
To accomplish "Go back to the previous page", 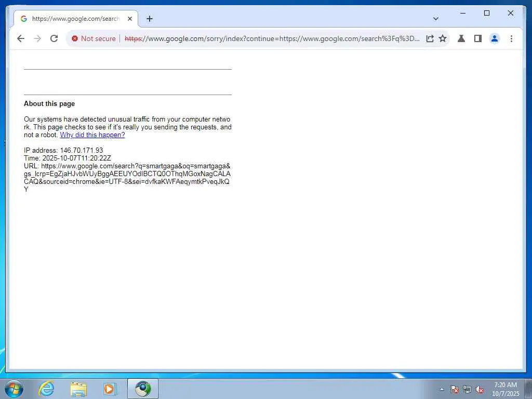I will point(21,38).
